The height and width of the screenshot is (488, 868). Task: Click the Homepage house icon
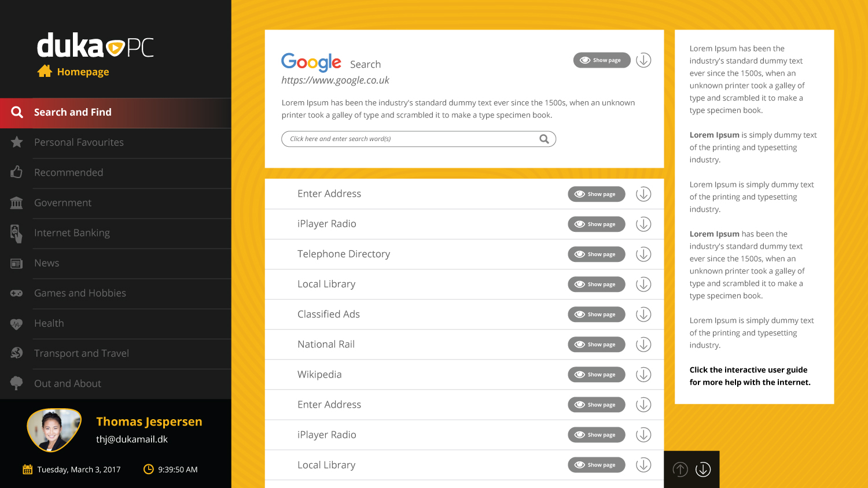tap(45, 71)
